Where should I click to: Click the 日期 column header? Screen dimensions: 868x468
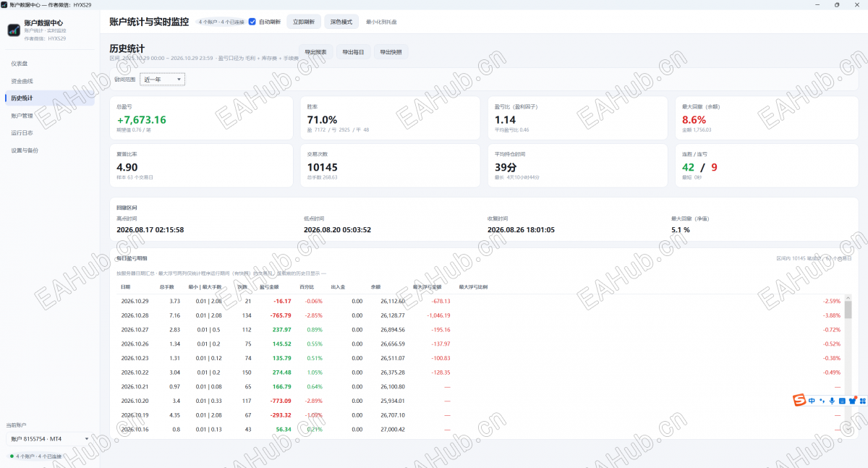tap(126, 287)
